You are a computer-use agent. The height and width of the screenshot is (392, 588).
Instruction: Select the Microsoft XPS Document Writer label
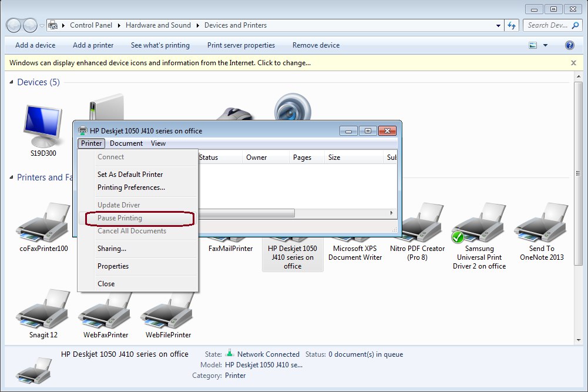(x=355, y=253)
